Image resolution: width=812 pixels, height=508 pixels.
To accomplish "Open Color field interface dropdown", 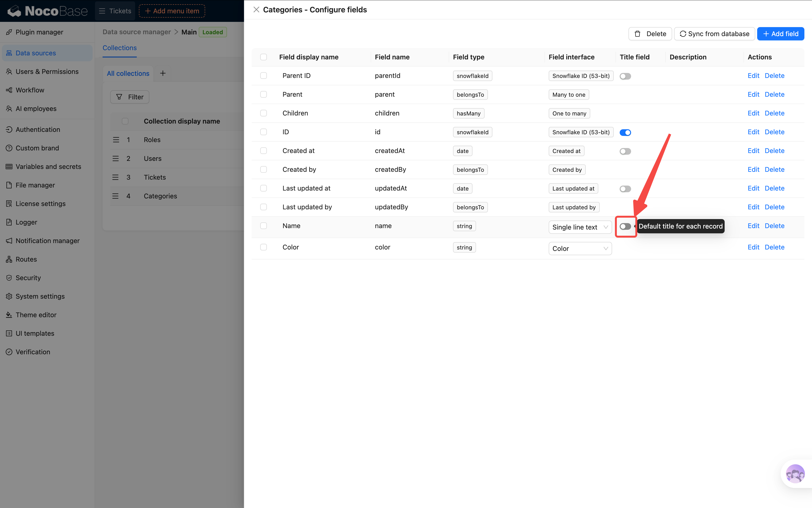I will [580, 249].
